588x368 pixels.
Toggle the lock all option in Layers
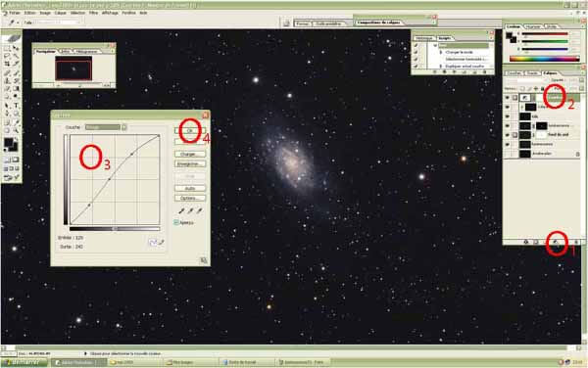[543, 88]
